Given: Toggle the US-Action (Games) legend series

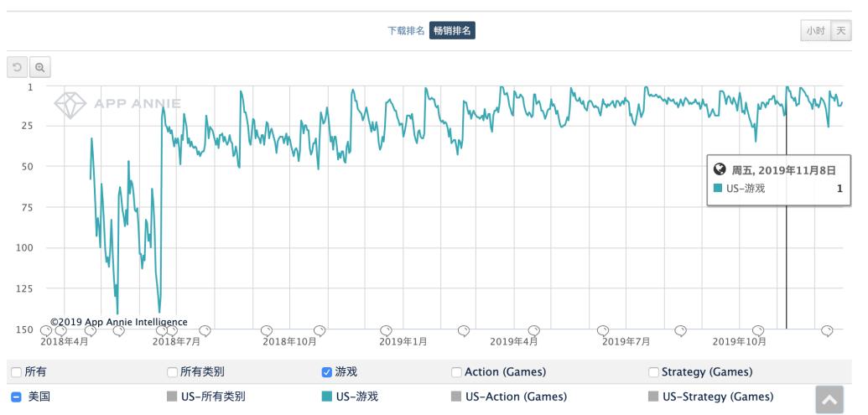Looking at the screenshot, I should [x=516, y=397].
